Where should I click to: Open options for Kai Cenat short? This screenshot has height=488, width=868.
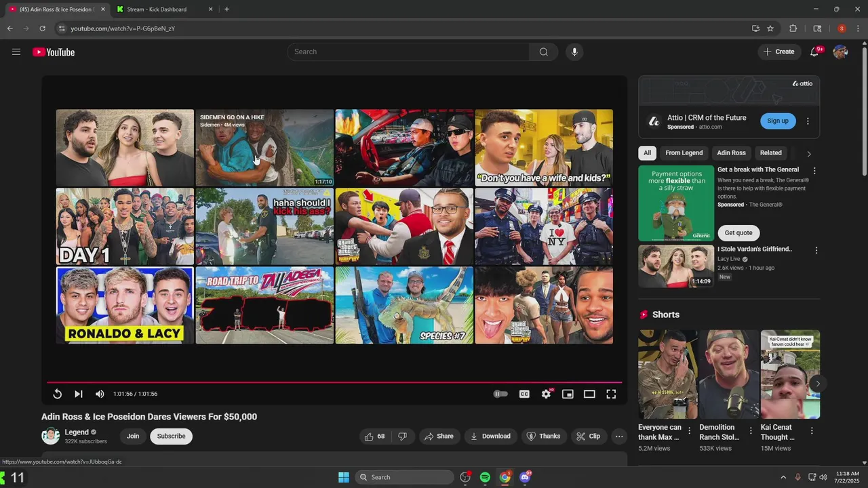(x=812, y=431)
